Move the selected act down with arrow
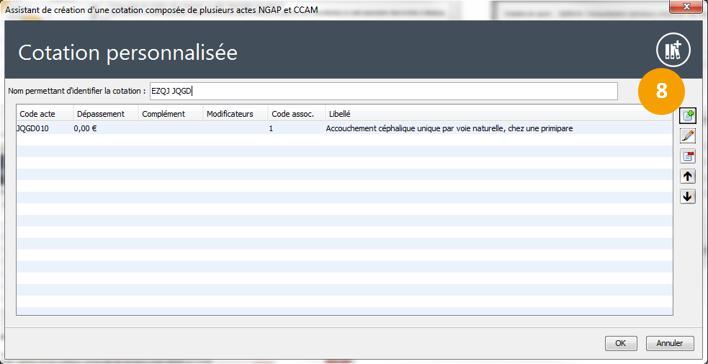 tap(688, 196)
